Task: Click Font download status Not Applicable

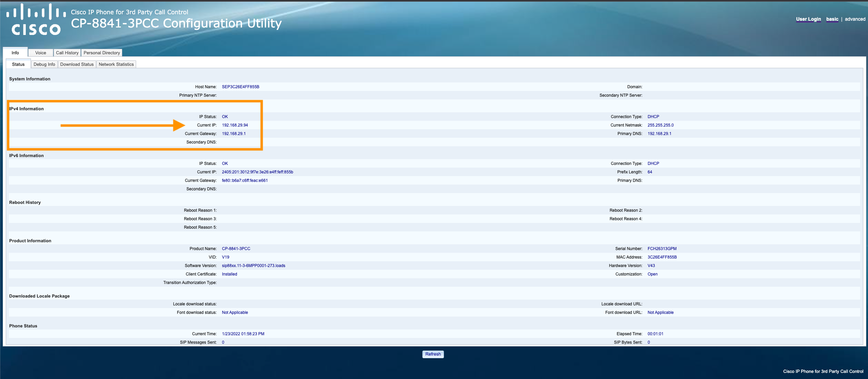Action: [235, 312]
